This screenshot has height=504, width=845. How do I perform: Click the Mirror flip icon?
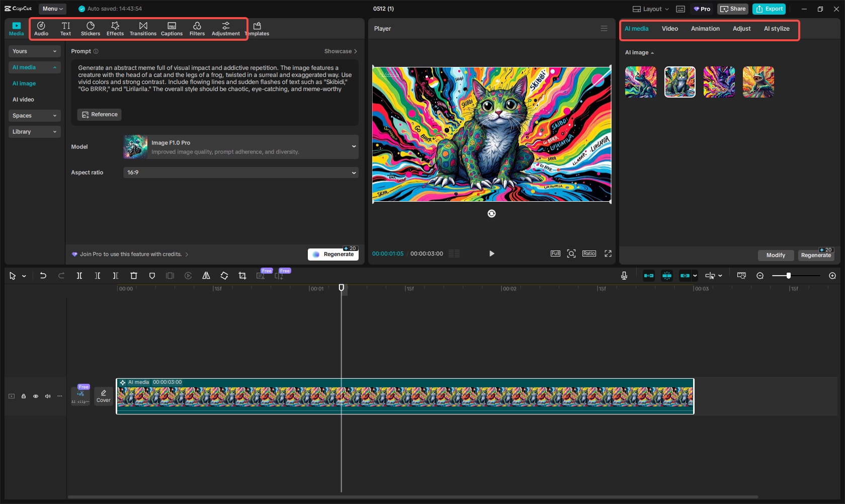click(206, 276)
